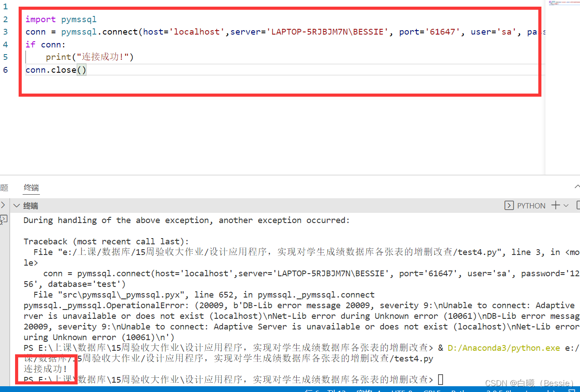
Task: Click 'Traceback (most recent call last):' text
Action: (106, 242)
